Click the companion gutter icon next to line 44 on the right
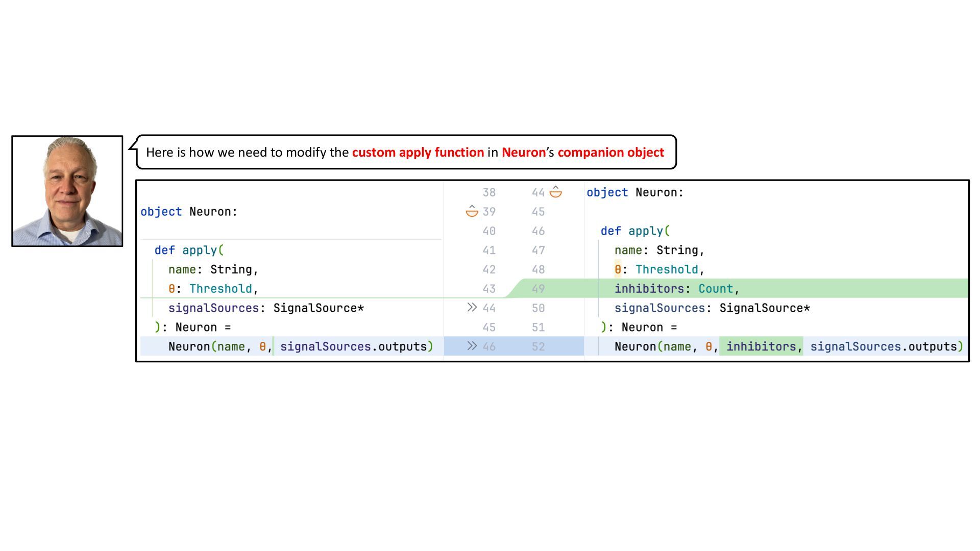This screenshot has width=980, height=551. [x=555, y=192]
